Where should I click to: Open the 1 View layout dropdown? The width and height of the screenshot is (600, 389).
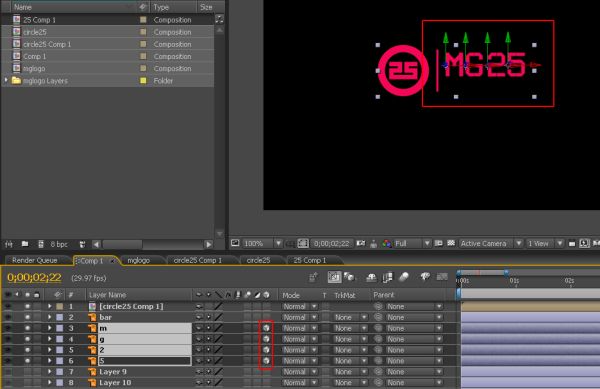click(x=545, y=243)
